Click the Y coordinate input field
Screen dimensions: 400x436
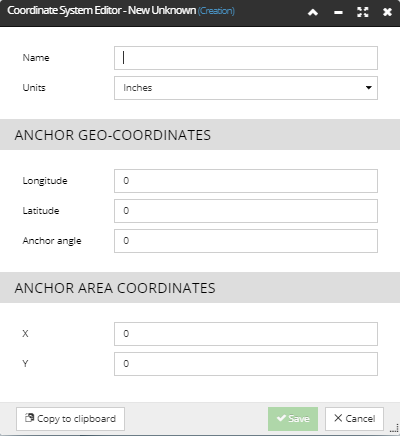(246, 364)
